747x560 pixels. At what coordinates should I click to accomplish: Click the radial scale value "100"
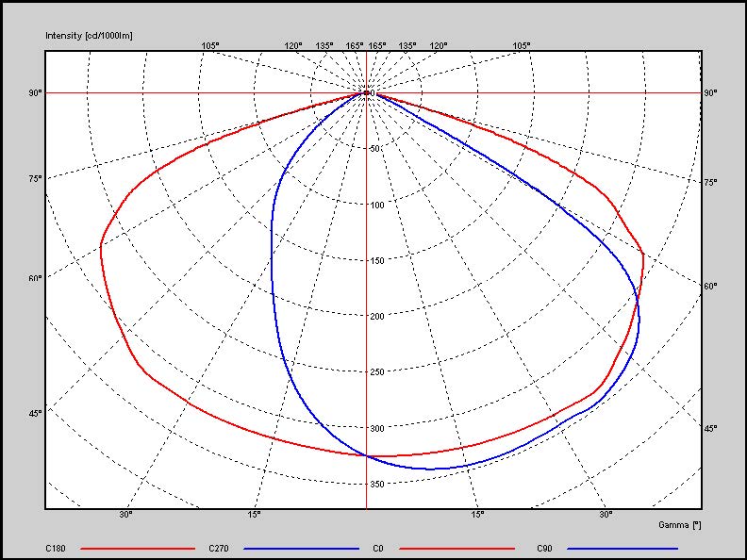coord(377,206)
